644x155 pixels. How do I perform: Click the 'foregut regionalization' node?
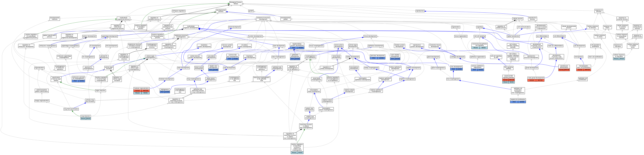[x=42, y=101]
